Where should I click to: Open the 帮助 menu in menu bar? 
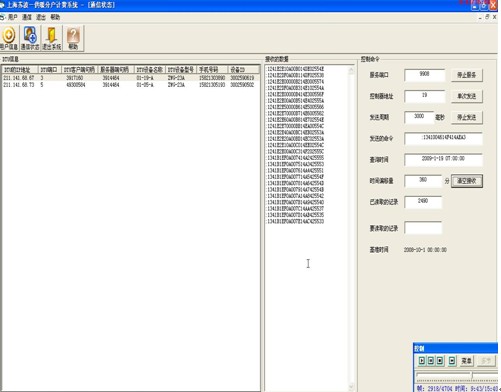pyautogui.click(x=55, y=17)
